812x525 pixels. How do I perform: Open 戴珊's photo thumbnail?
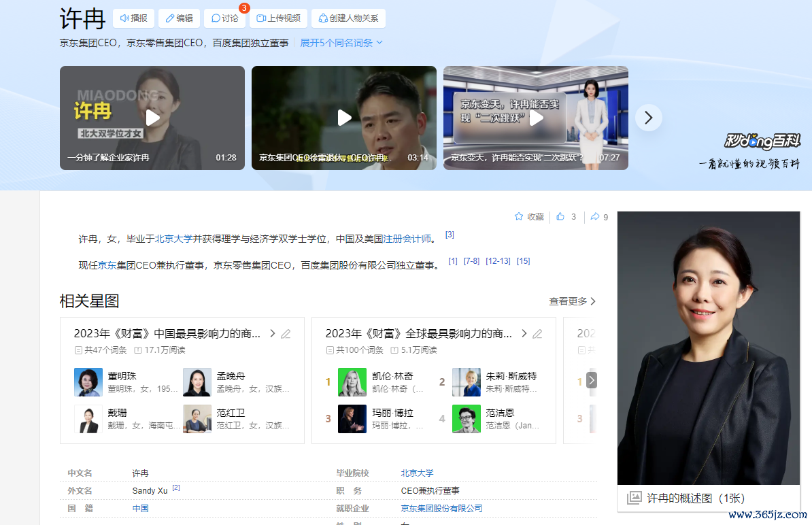point(88,419)
